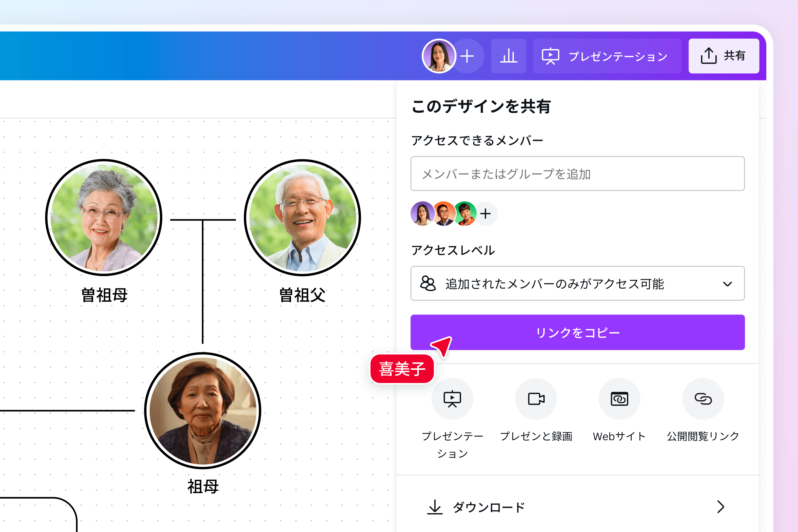This screenshot has height=532, width=798.
Task: Click the このデザインを共有 heading
Action: tap(481, 106)
